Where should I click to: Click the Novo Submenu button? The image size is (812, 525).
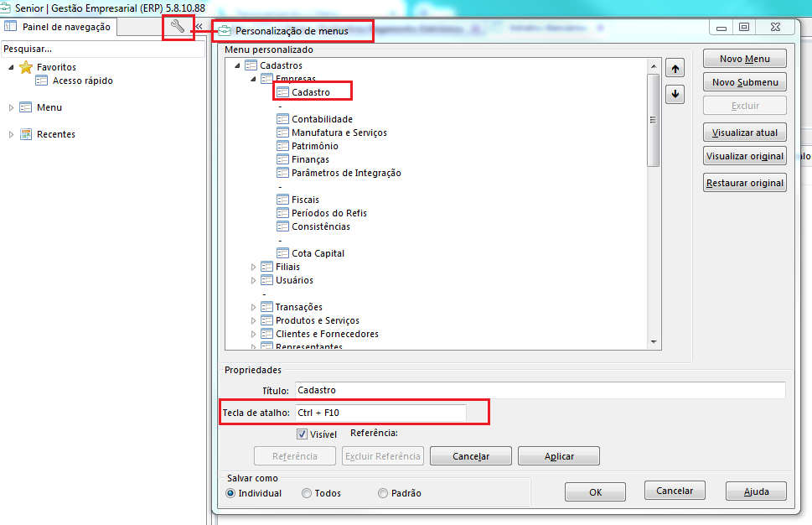click(x=745, y=82)
